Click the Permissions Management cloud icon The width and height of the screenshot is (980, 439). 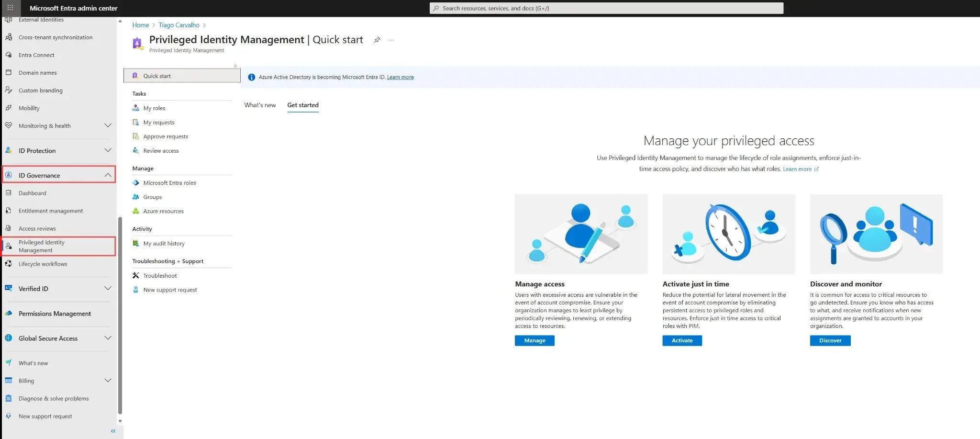click(x=9, y=313)
